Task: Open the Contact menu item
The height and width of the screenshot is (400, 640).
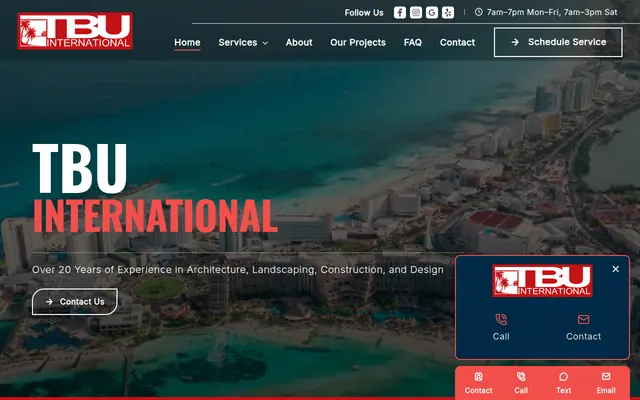Action: (457, 42)
